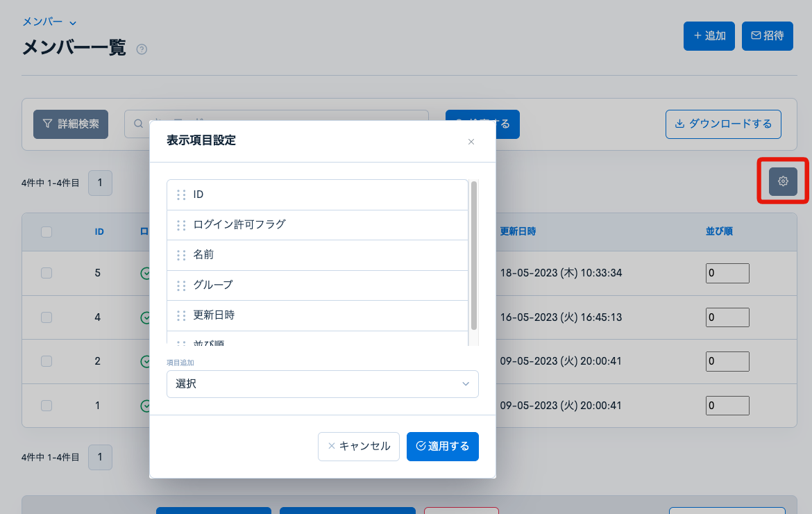Check the row checkbox for member ID 1
812x514 pixels.
point(46,405)
